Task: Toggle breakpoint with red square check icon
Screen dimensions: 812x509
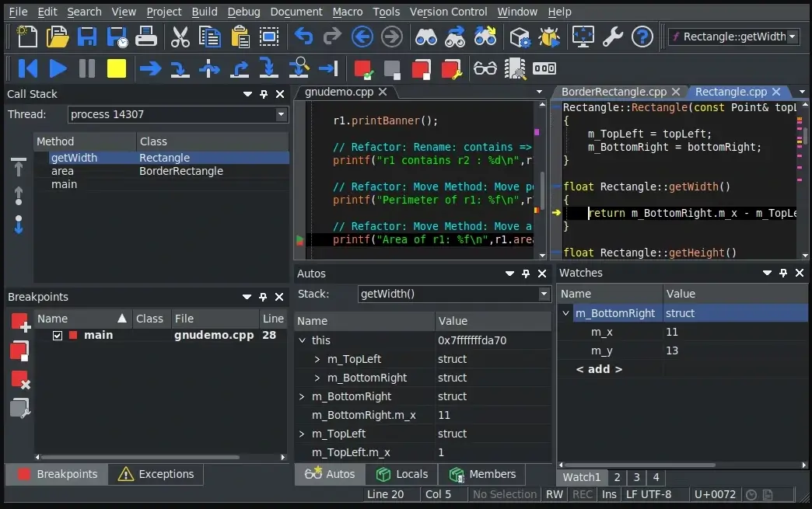Action: pos(362,69)
